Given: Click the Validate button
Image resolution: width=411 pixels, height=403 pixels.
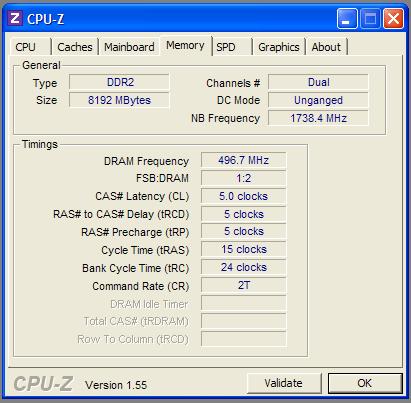Looking at the screenshot, I should pyautogui.click(x=284, y=383).
